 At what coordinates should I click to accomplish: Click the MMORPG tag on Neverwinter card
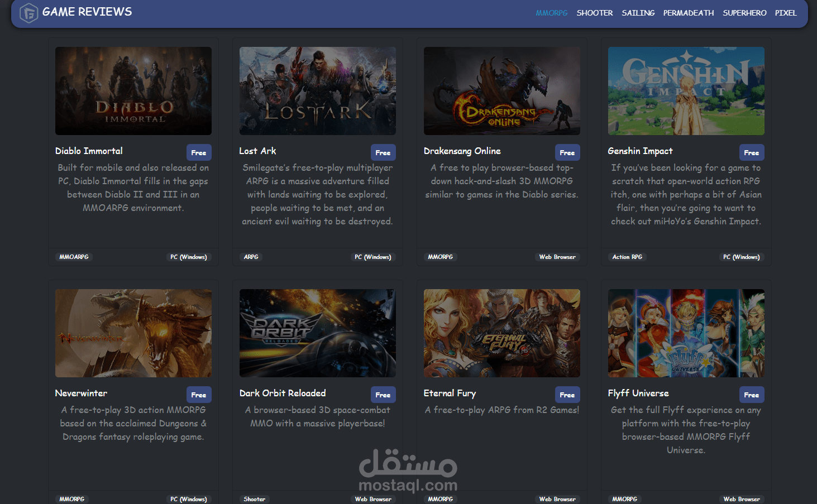(x=72, y=499)
